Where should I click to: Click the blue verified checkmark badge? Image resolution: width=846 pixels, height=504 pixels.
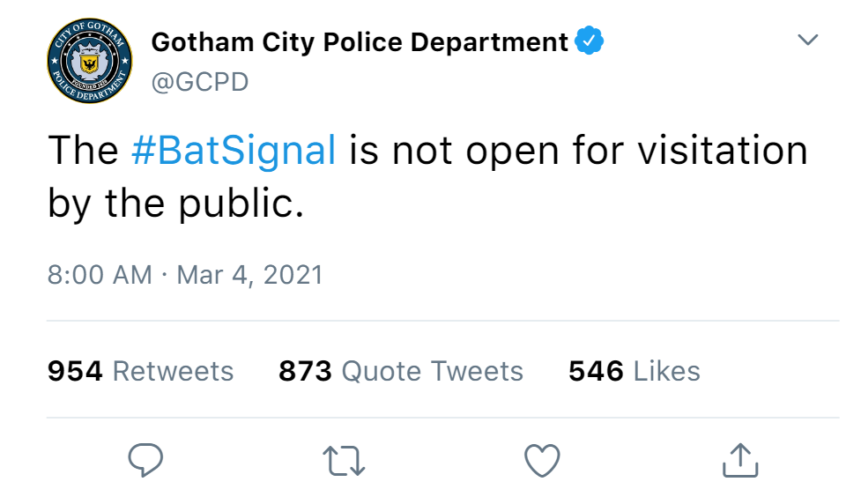(590, 41)
